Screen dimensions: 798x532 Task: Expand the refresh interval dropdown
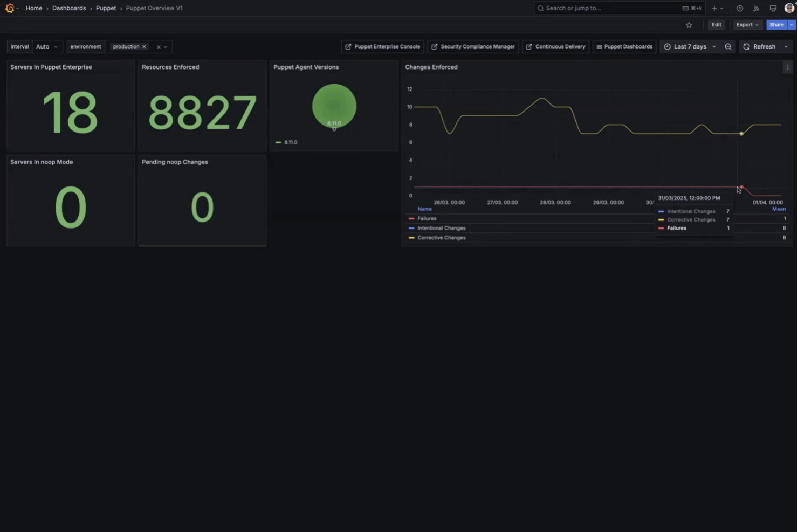point(786,47)
